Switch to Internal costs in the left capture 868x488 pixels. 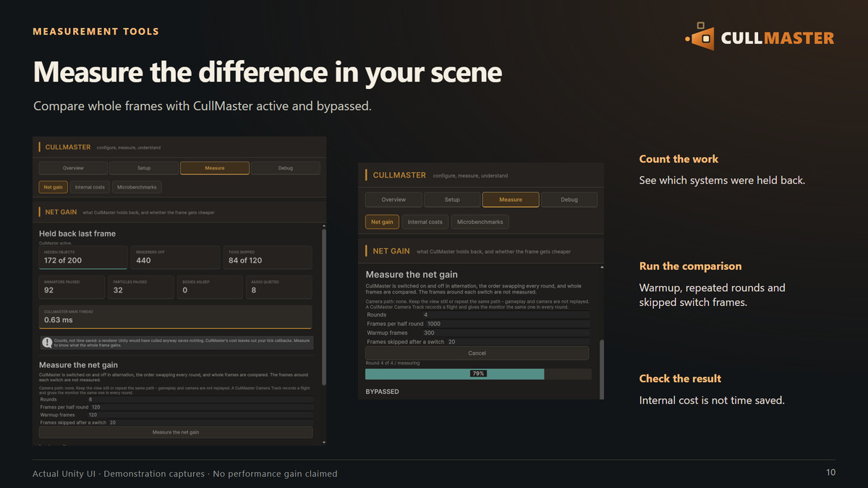tap(90, 187)
